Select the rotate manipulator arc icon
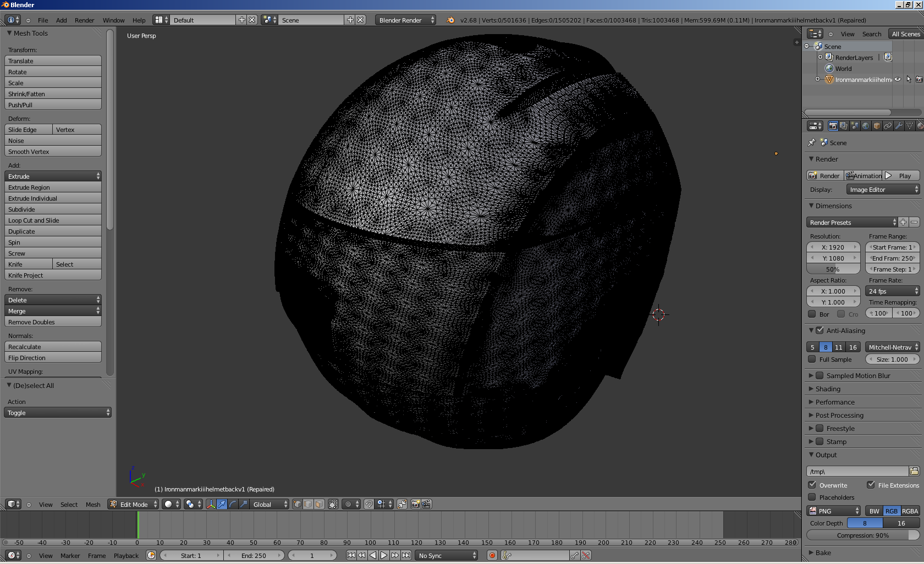924x564 pixels. tap(233, 504)
